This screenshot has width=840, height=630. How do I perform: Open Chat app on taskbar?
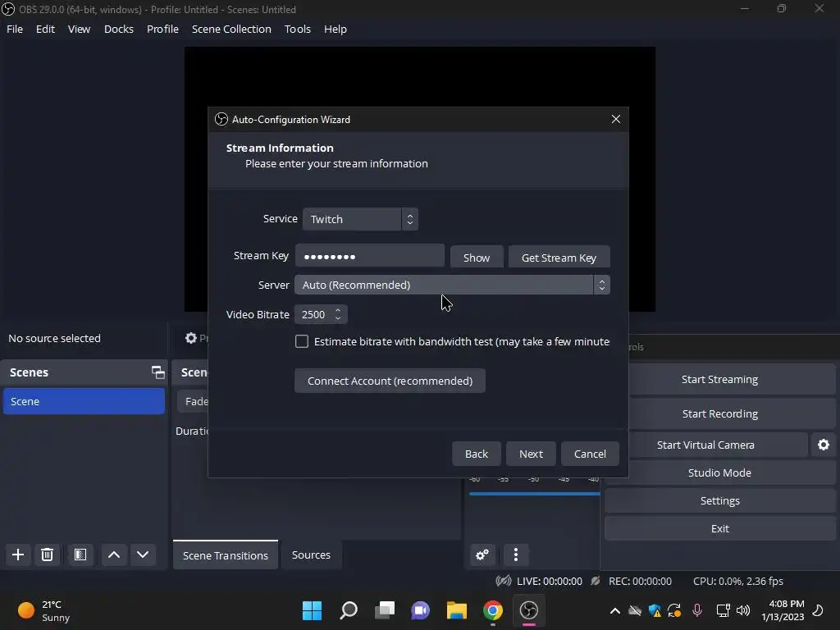click(421, 610)
